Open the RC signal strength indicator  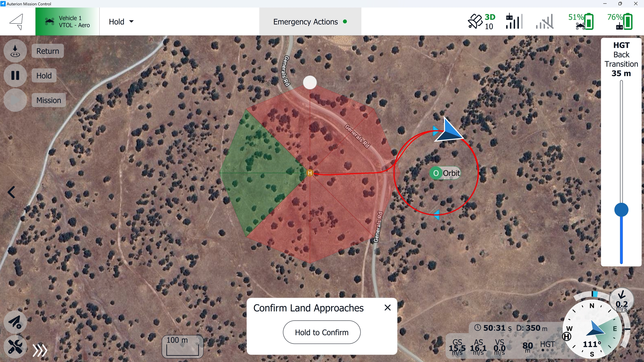(x=514, y=21)
